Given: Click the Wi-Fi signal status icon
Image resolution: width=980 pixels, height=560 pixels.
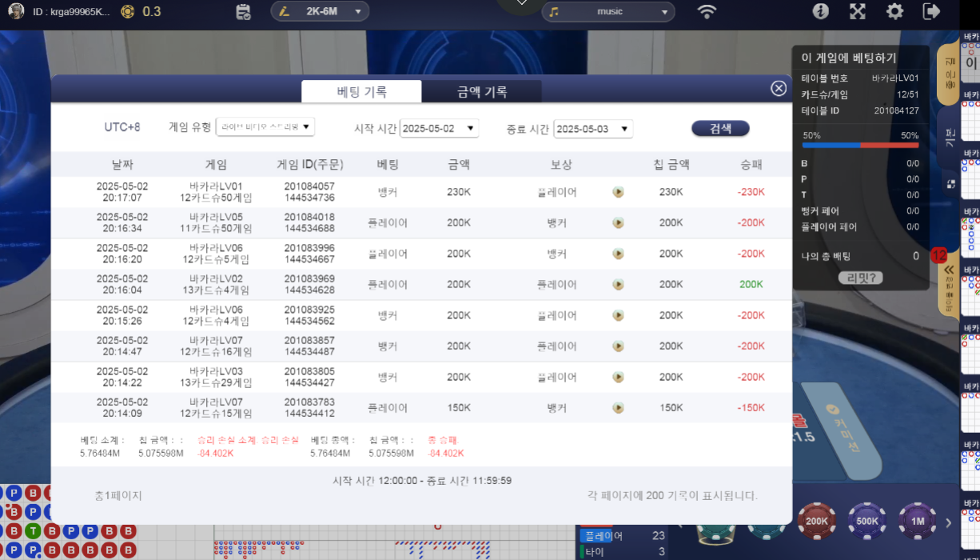Looking at the screenshot, I should [707, 11].
